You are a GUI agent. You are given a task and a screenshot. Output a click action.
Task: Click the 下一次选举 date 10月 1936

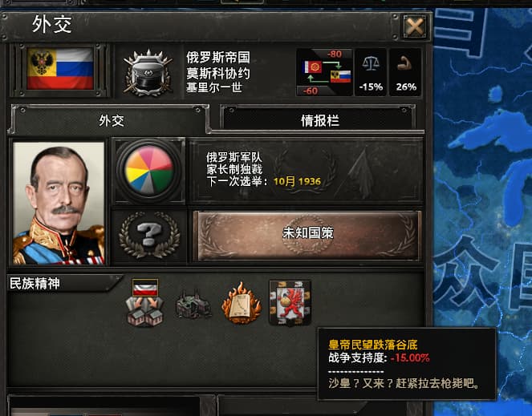click(x=297, y=181)
